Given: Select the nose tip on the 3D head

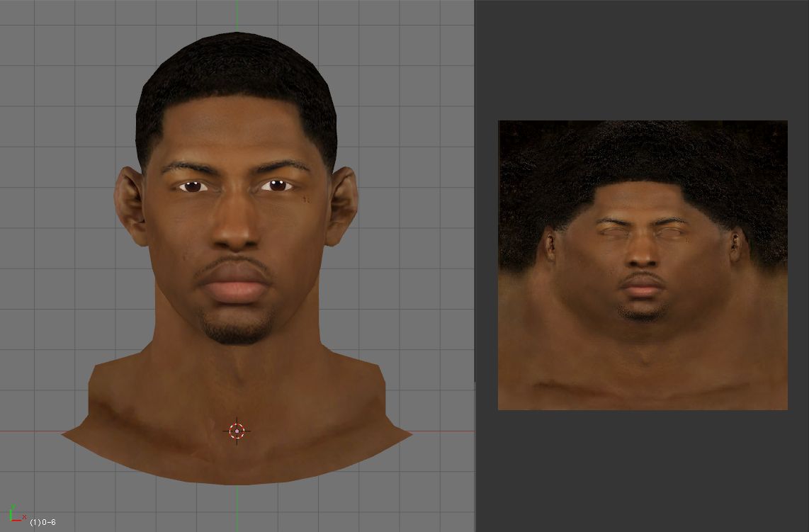Looking at the screenshot, I should coord(236,239).
